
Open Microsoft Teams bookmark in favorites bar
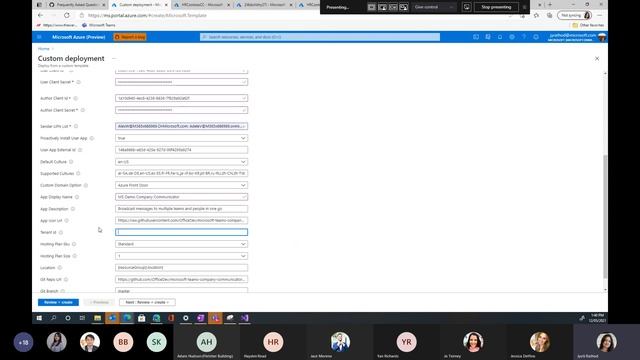98,25
